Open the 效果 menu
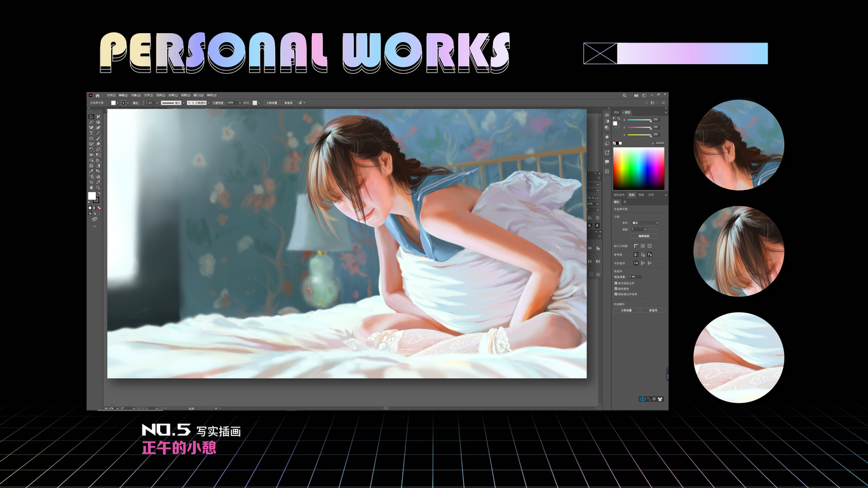This screenshot has height=488, width=868. (173, 95)
